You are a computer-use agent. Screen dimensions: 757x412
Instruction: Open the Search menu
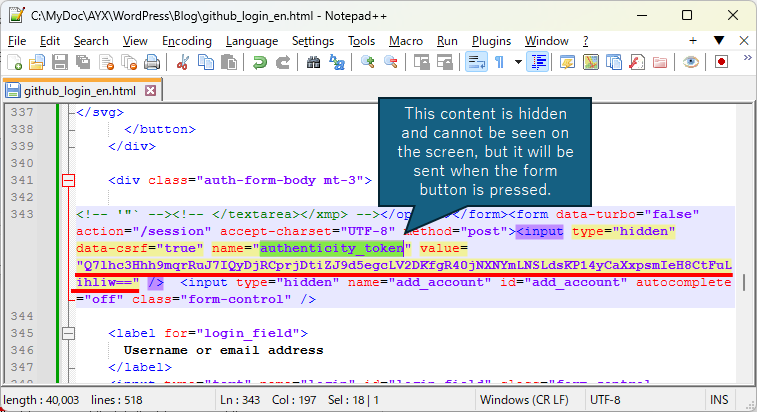[x=91, y=41]
